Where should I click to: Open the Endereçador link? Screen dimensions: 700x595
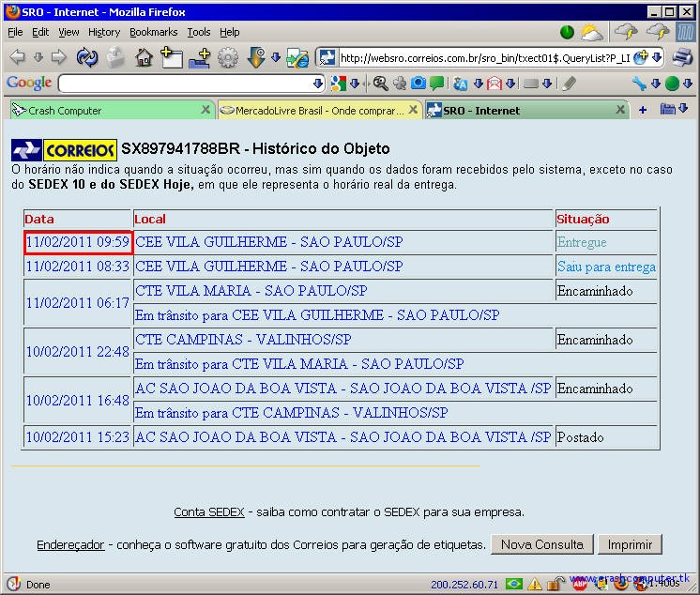(x=70, y=545)
